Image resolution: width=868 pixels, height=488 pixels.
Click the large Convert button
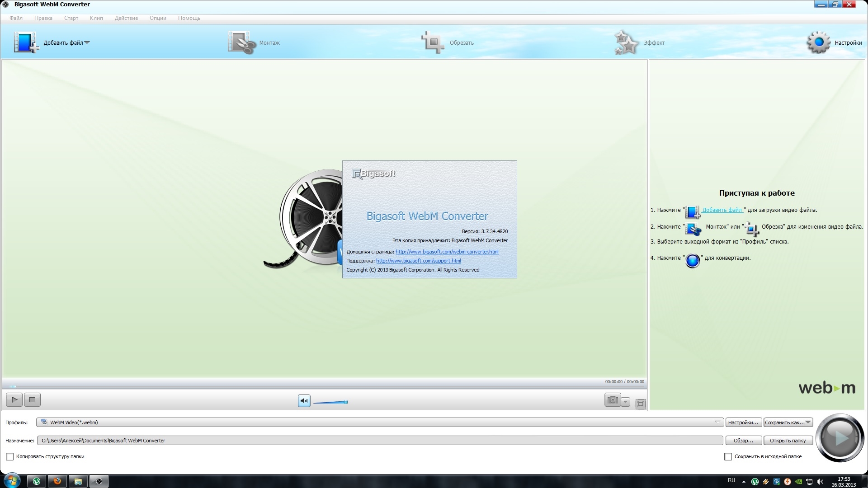[840, 437]
